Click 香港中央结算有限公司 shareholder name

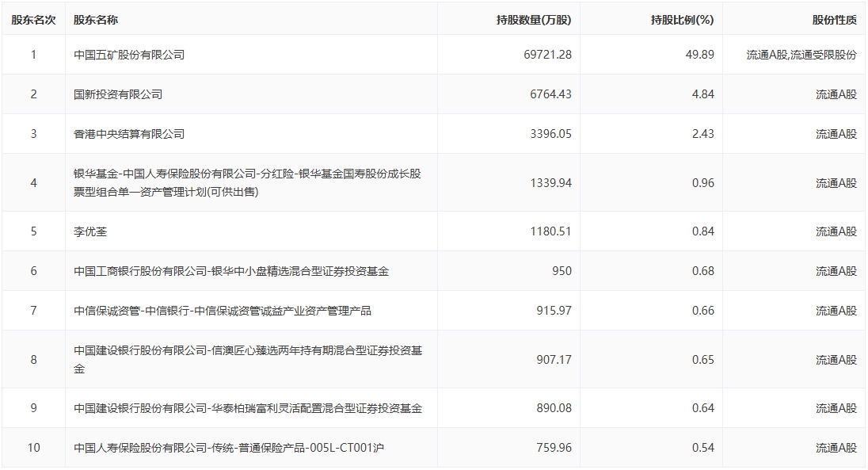coord(129,134)
